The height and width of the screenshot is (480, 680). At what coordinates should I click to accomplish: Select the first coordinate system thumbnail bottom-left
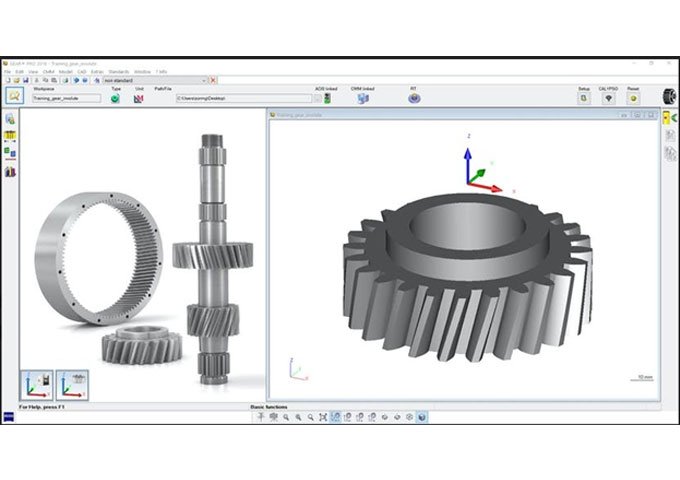[37, 383]
